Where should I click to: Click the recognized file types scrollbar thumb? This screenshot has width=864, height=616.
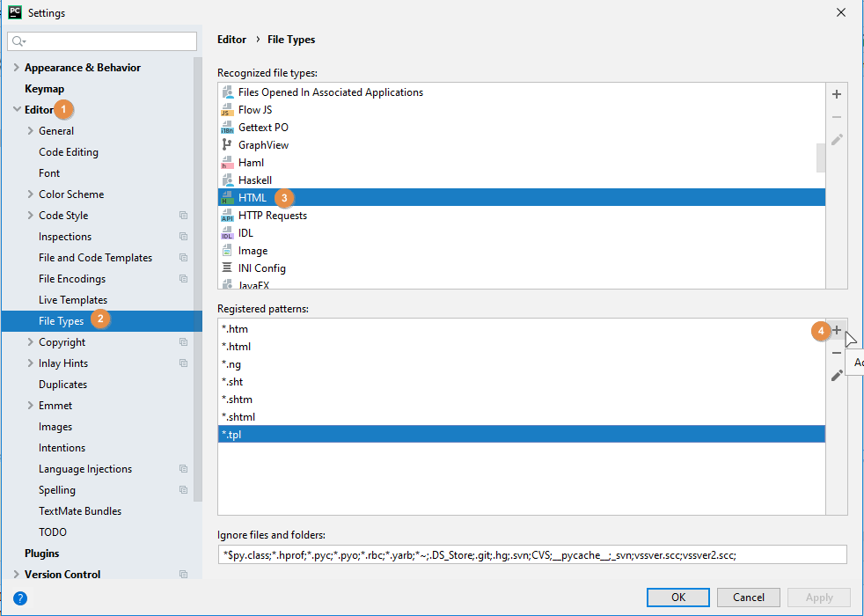coord(821,158)
